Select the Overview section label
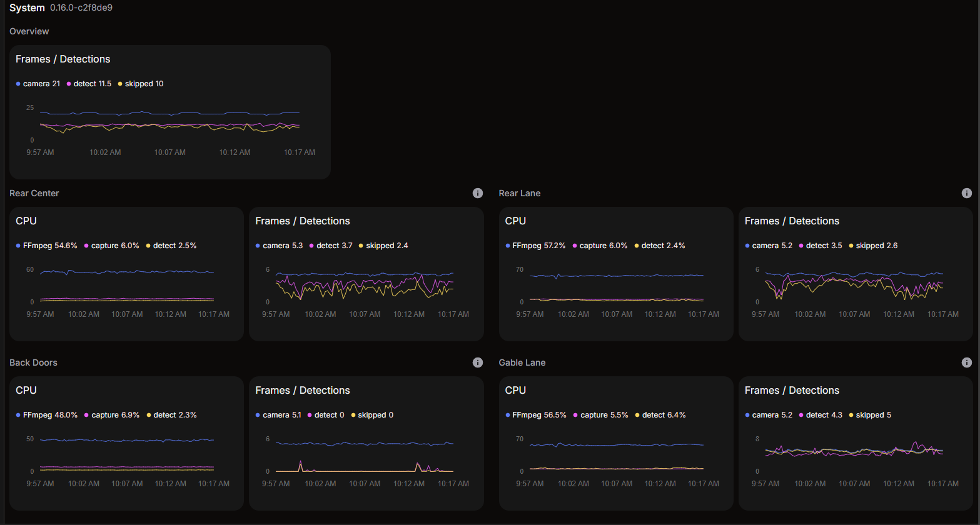Image resolution: width=980 pixels, height=525 pixels. [x=29, y=31]
